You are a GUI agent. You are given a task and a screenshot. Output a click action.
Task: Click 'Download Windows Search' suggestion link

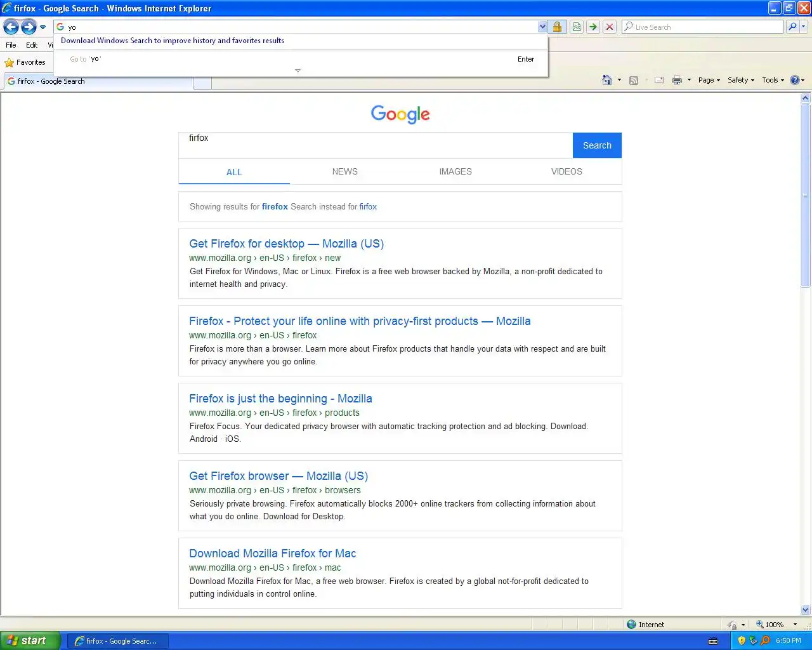[x=173, y=41]
